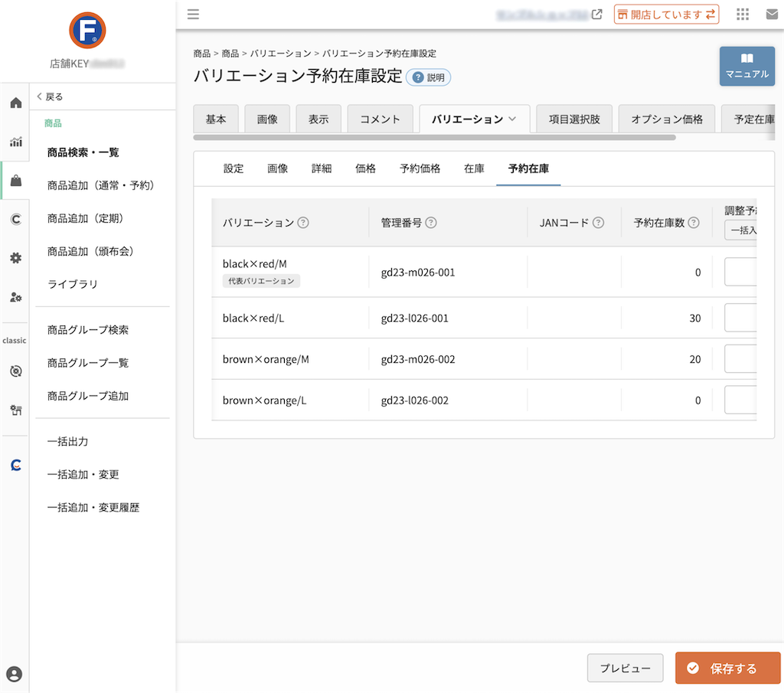The width and height of the screenshot is (784, 693).
Task: Open the 詳細 sub-tab
Action: tap(322, 168)
